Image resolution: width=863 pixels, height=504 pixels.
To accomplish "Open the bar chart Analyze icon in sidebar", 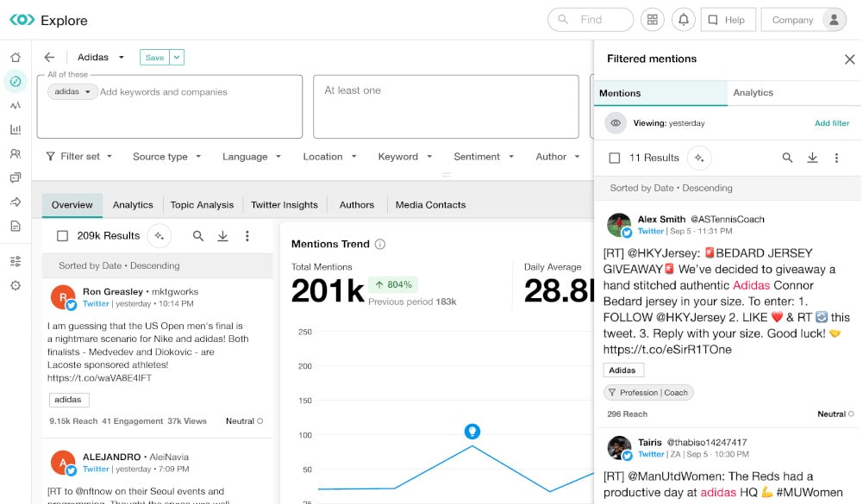I will [x=16, y=129].
